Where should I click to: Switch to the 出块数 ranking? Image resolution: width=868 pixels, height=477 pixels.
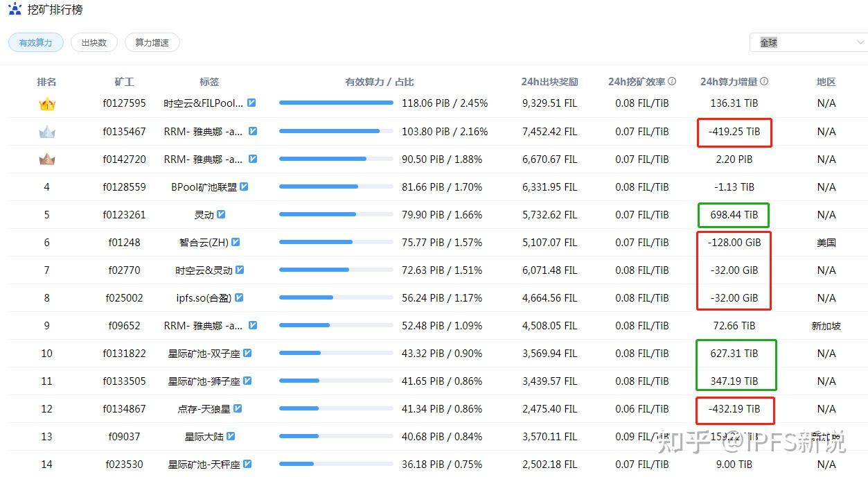(94, 42)
